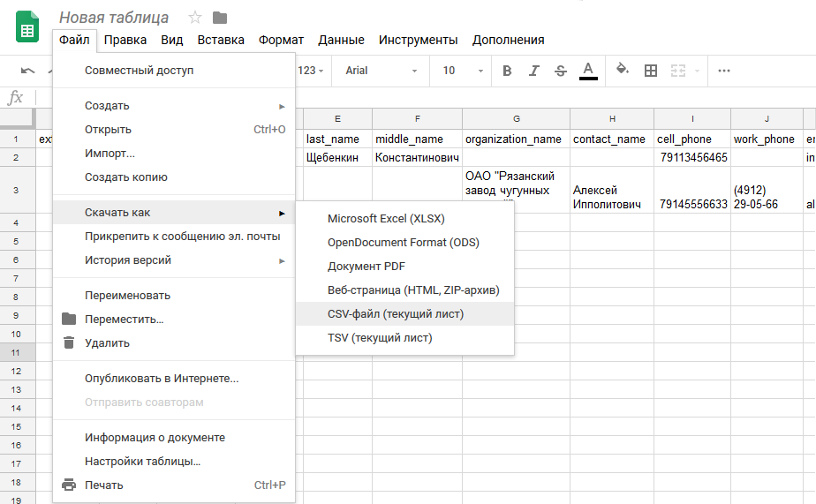
Task: Open the text color picker
Action: 588,71
